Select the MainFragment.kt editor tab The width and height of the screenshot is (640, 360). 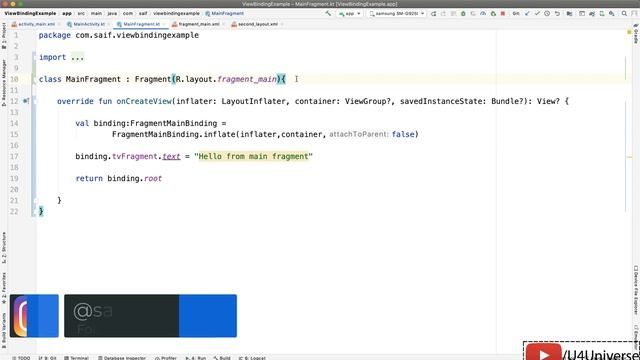point(141,24)
